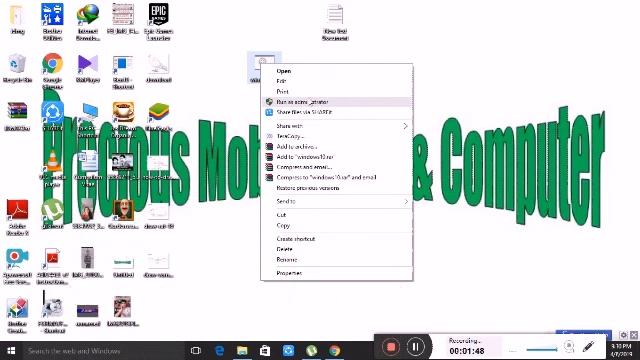Expand the Send to submenu

pos(336,201)
